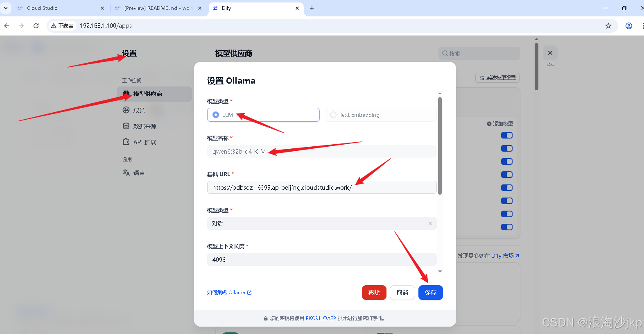This screenshot has height=334, width=644.
Task: Toggle the sixth model switch in the list
Action: tap(507, 201)
